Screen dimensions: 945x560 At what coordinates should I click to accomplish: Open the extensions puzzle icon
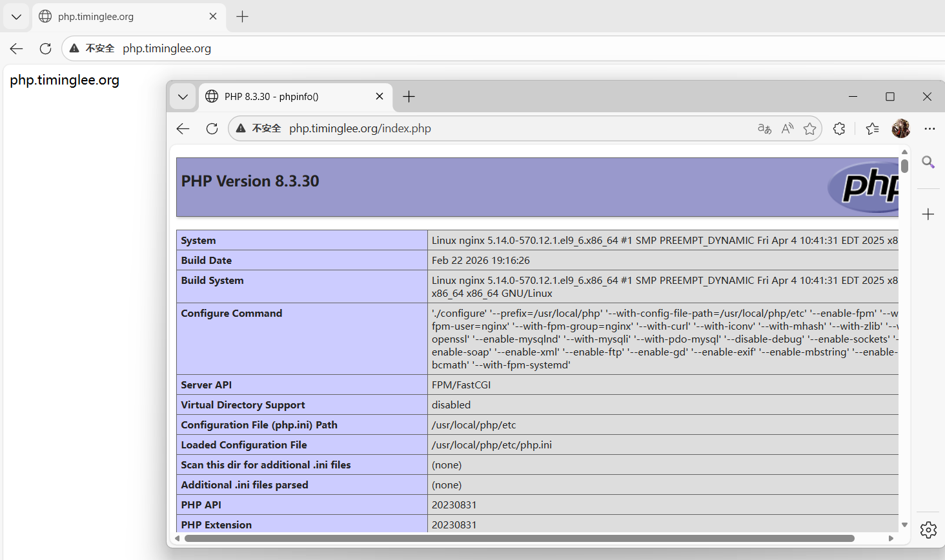pyautogui.click(x=839, y=128)
